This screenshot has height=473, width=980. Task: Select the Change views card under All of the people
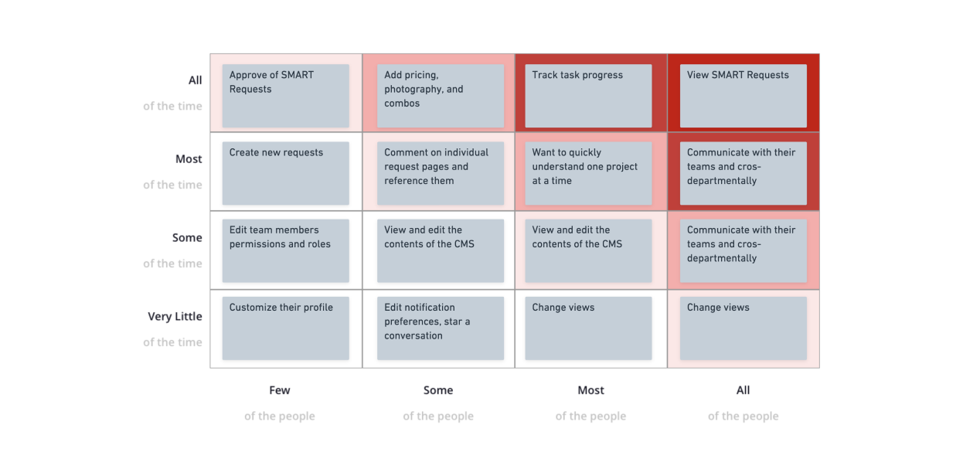pos(743,328)
